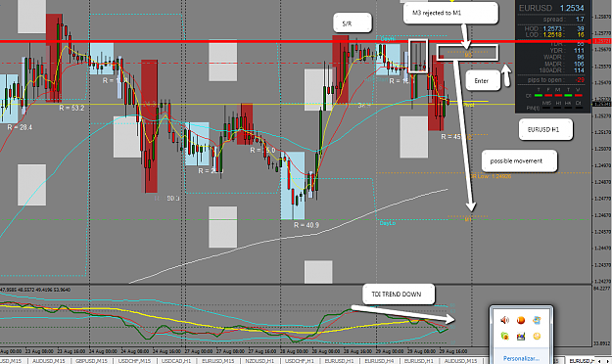Click the Pivot level label

pyautogui.click(x=469, y=105)
